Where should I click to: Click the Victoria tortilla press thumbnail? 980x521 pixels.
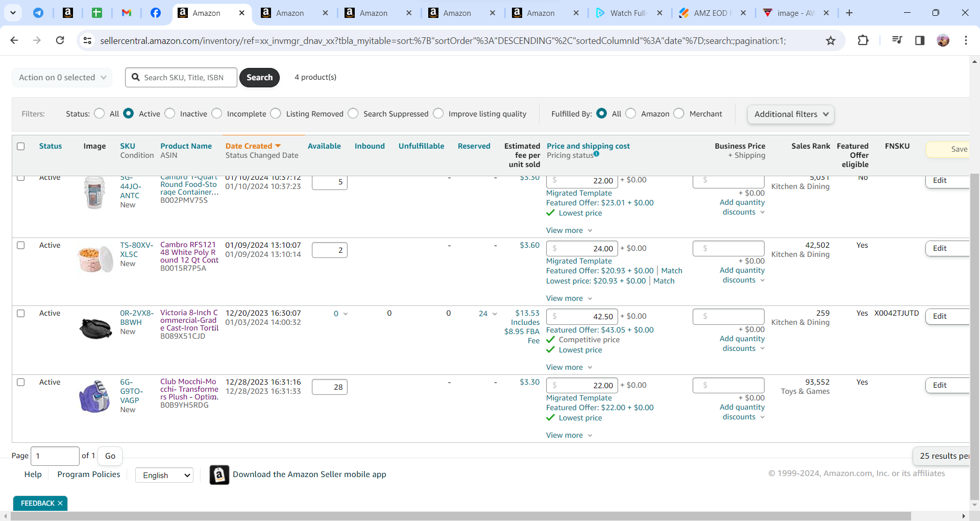coord(95,327)
